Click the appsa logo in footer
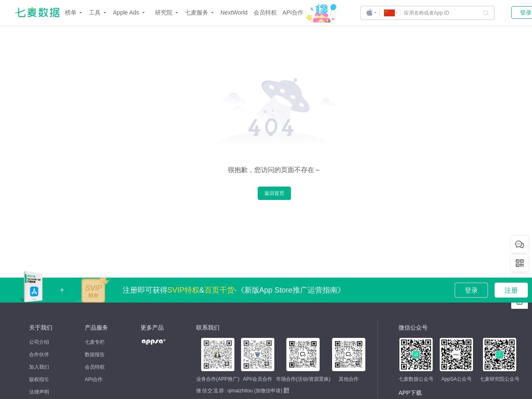532x399 pixels. coord(153,342)
